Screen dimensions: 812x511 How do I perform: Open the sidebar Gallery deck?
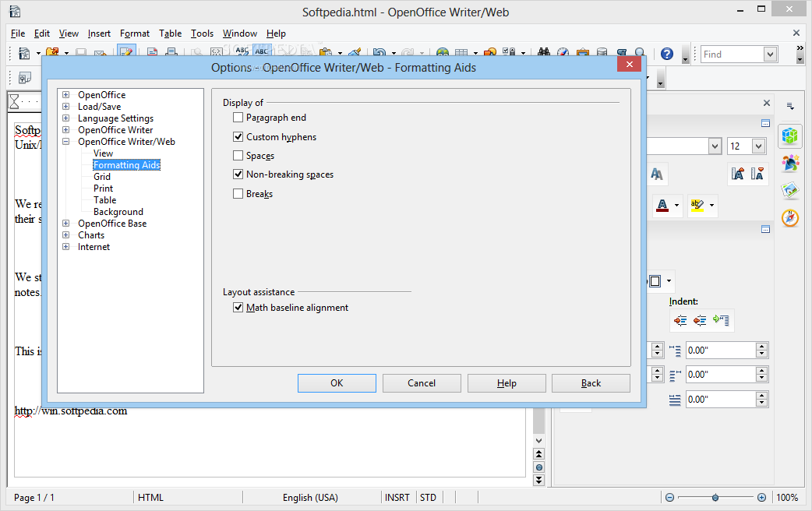[790, 191]
